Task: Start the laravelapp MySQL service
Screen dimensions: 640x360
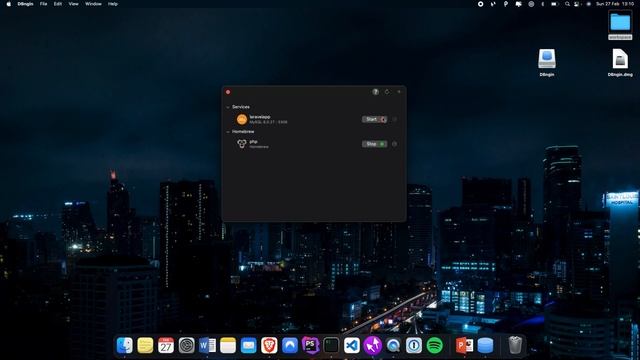Action: 374,119
